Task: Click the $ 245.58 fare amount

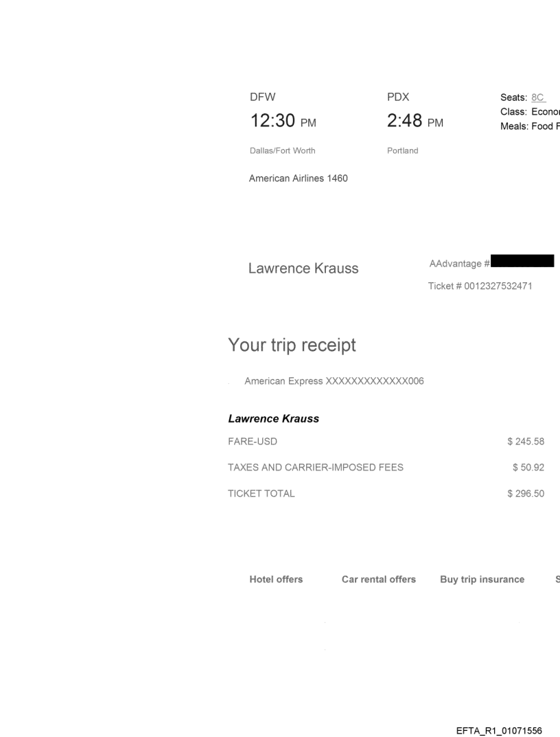Action: tap(526, 442)
